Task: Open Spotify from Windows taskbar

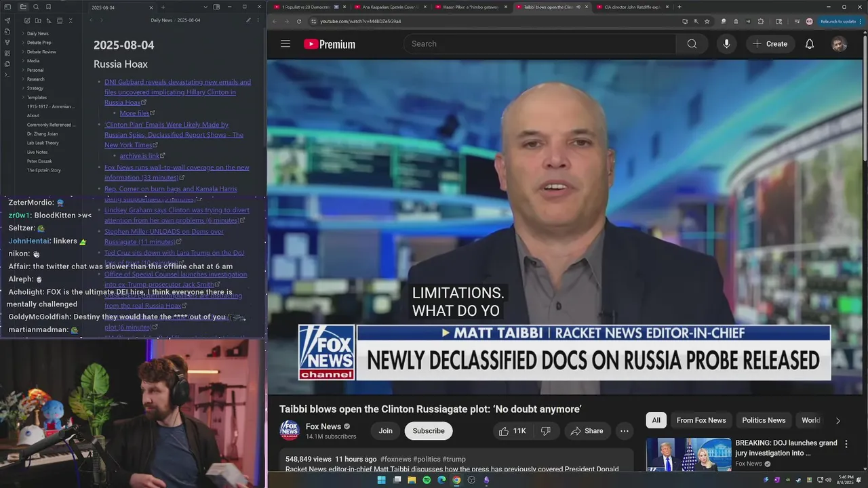Action: 427,480
